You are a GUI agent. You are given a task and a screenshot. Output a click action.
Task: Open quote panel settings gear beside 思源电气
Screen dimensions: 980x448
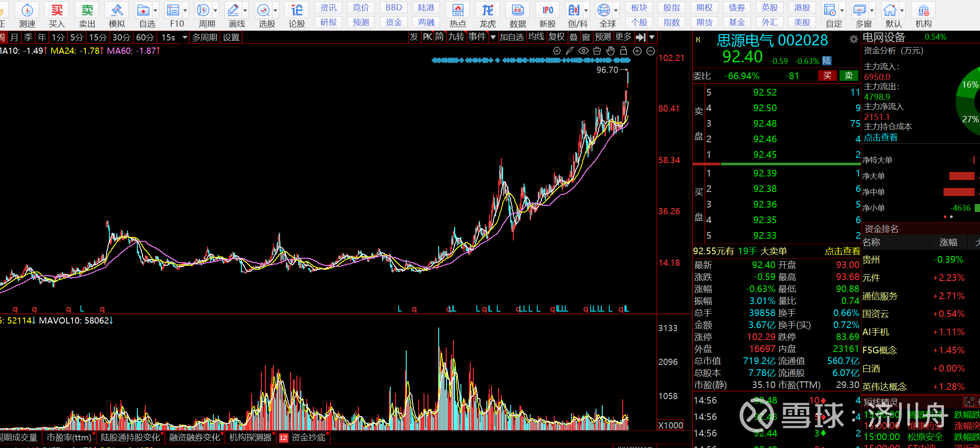853,40
